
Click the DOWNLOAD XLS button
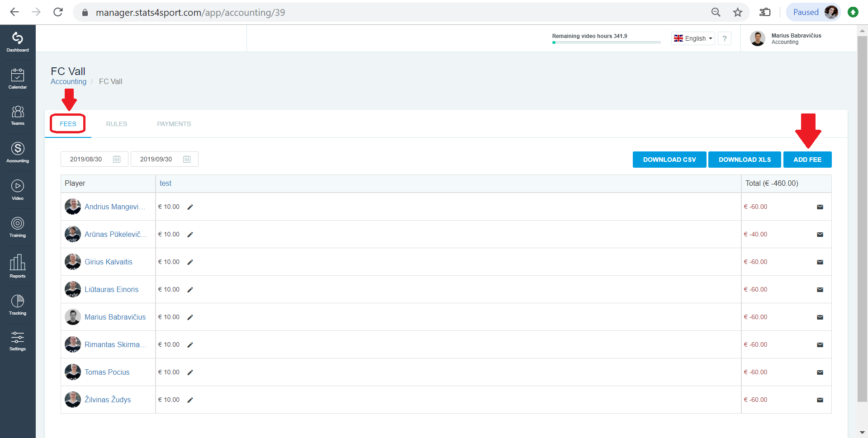[745, 160]
